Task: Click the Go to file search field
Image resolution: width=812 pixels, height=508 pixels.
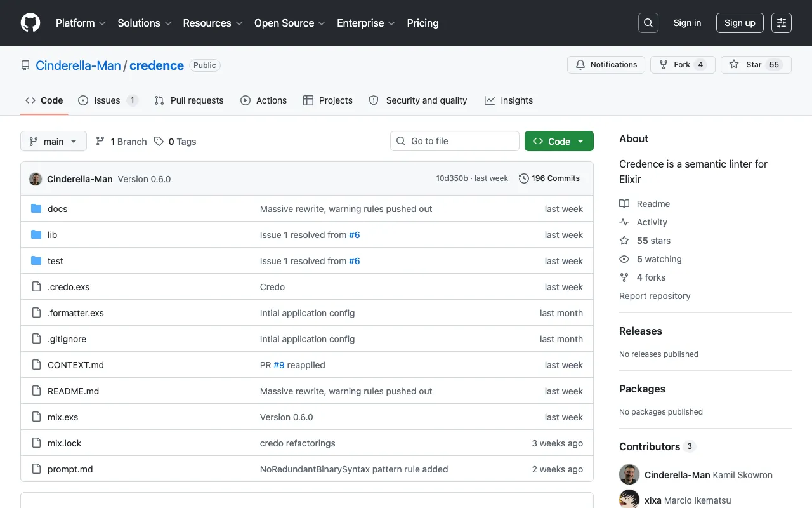Action: [455, 141]
